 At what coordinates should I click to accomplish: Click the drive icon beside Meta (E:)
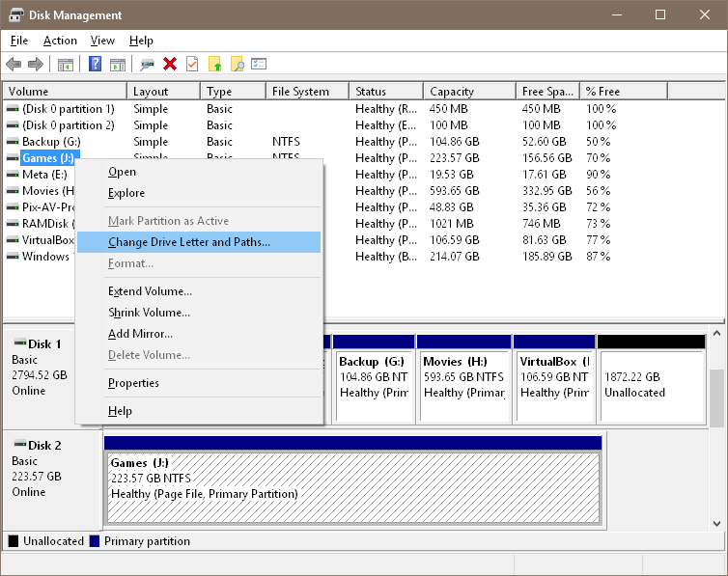point(13,175)
